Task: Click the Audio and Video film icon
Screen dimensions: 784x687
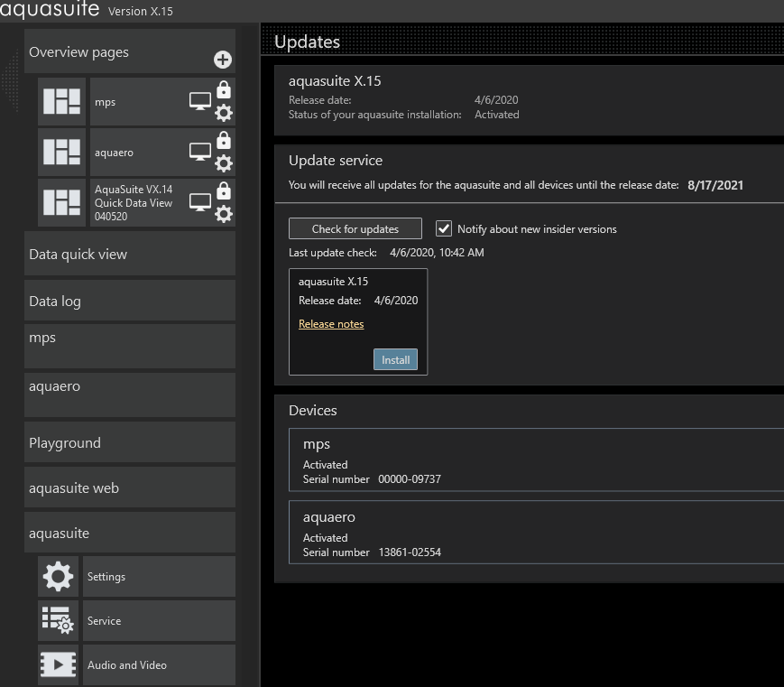Action: [x=59, y=665]
